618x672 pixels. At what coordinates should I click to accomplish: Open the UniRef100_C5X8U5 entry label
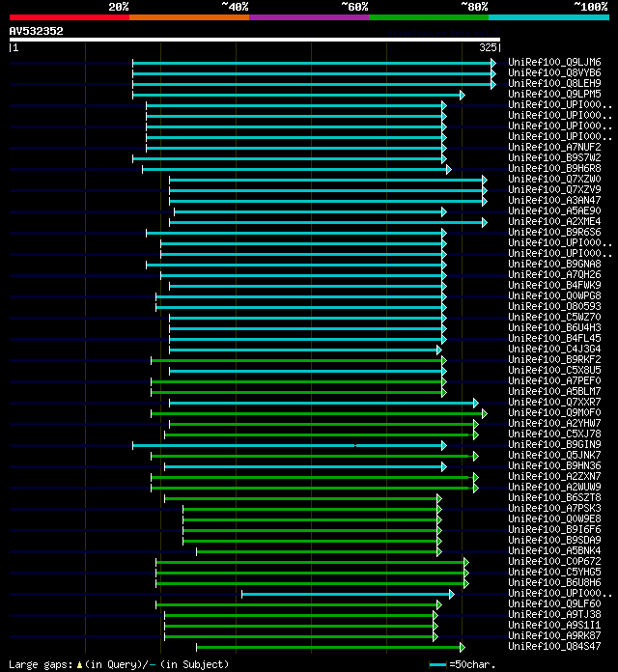(x=554, y=370)
